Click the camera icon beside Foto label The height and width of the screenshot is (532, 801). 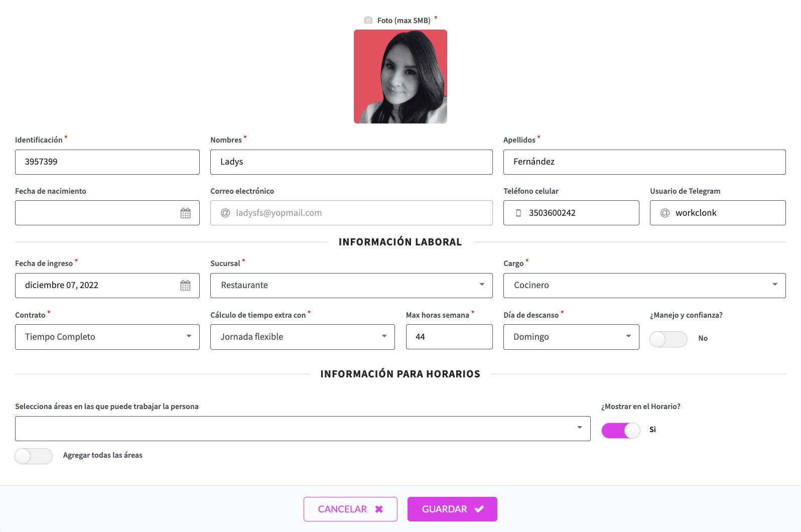click(x=368, y=20)
